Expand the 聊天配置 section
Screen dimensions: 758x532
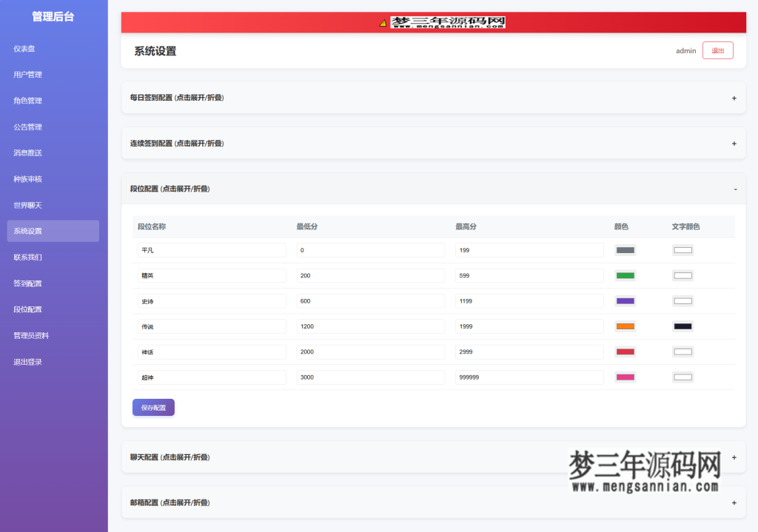pos(434,457)
